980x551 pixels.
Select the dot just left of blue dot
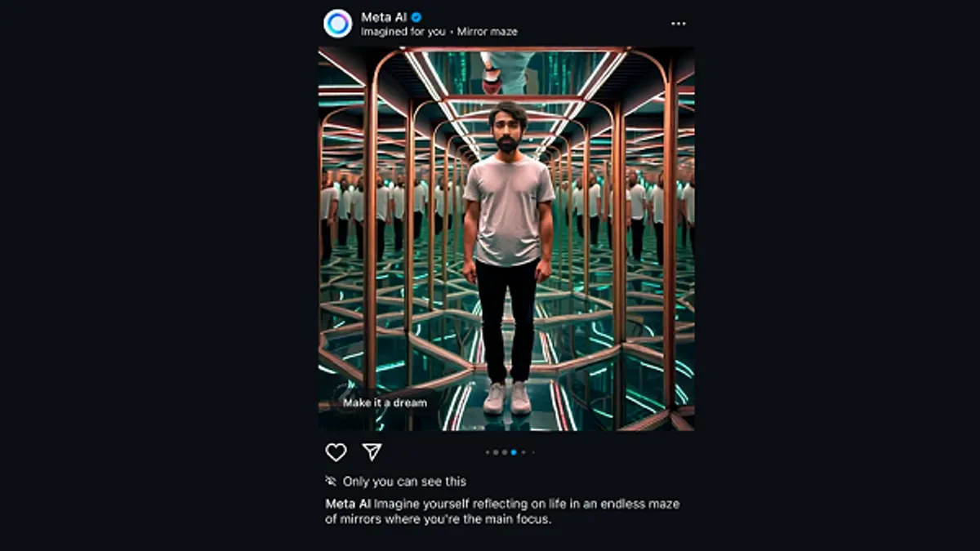point(505,452)
